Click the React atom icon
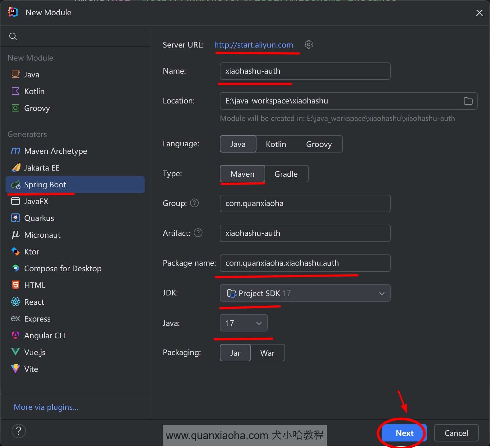Screen dimensions: 490x448 click(16, 302)
